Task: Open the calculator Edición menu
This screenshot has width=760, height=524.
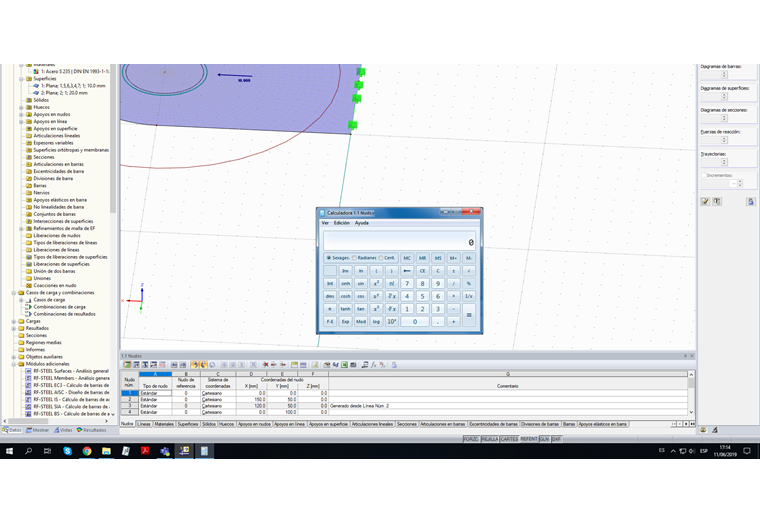Action: click(342, 223)
